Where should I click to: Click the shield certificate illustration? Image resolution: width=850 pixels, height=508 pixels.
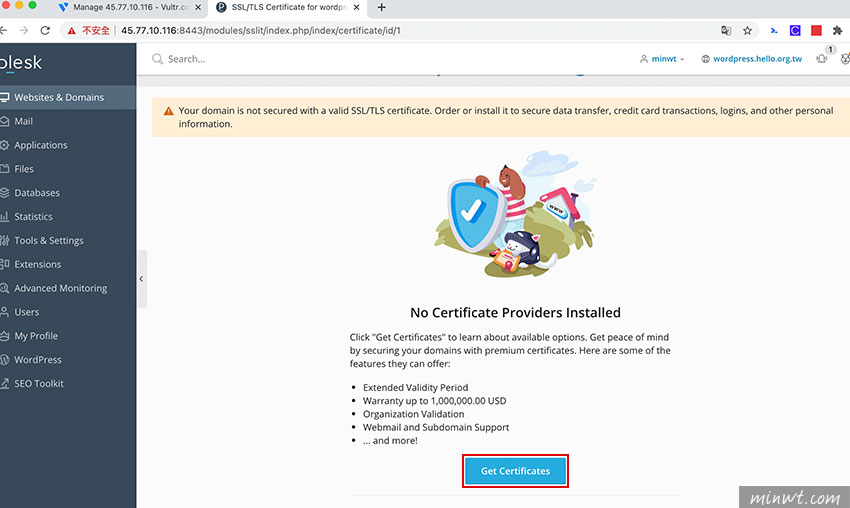514,215
